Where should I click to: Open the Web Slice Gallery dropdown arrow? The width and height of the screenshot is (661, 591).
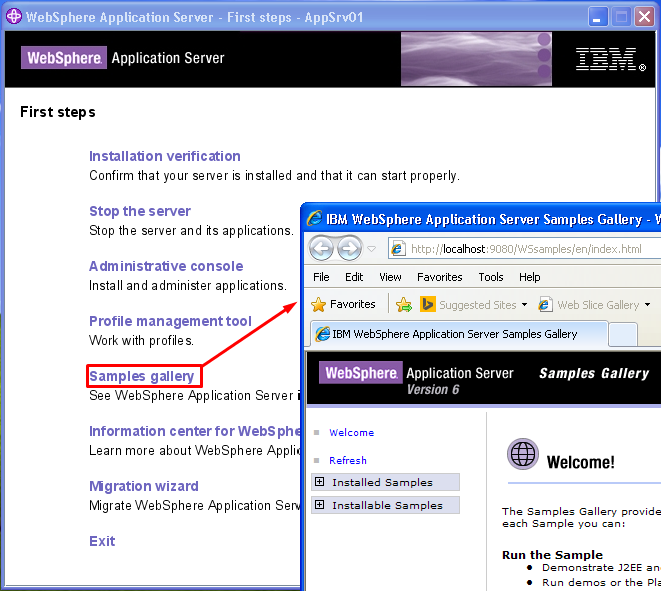pos(648,304)
